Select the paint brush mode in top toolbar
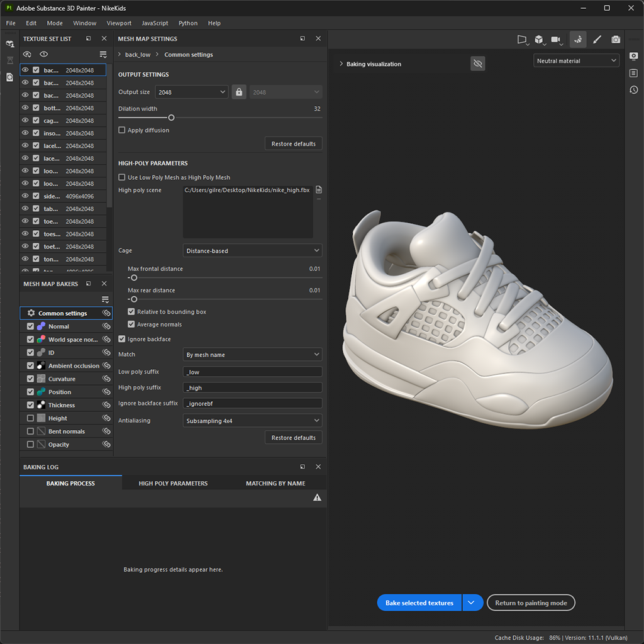 click(597, 39)
